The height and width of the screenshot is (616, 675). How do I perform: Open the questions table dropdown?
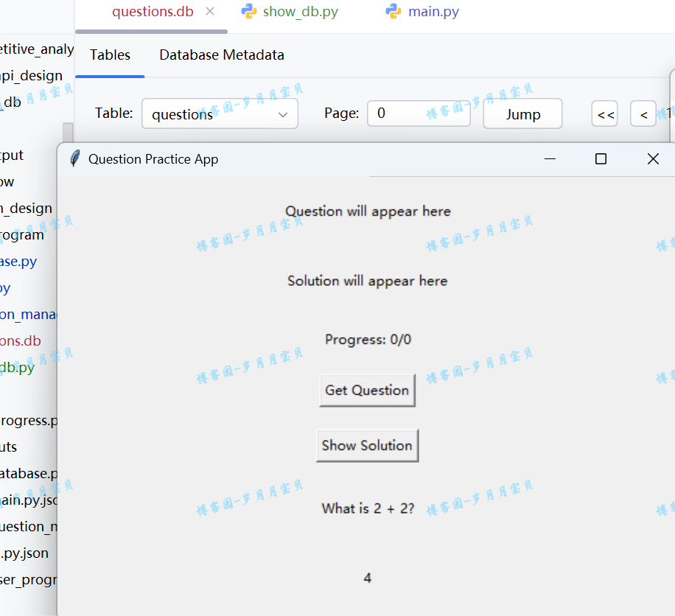point(220,113)
